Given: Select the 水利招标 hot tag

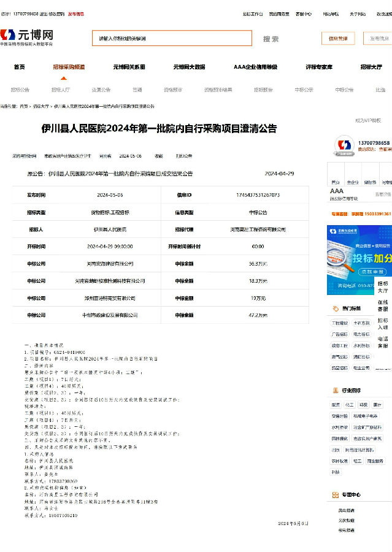Looking at the screenshot, I should click(362, 346).
